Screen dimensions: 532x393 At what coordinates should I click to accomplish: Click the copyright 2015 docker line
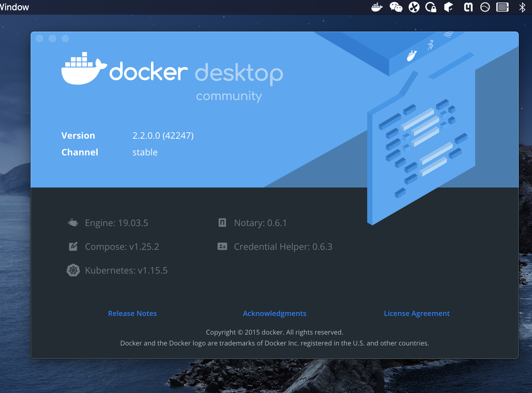coord(275,332)
